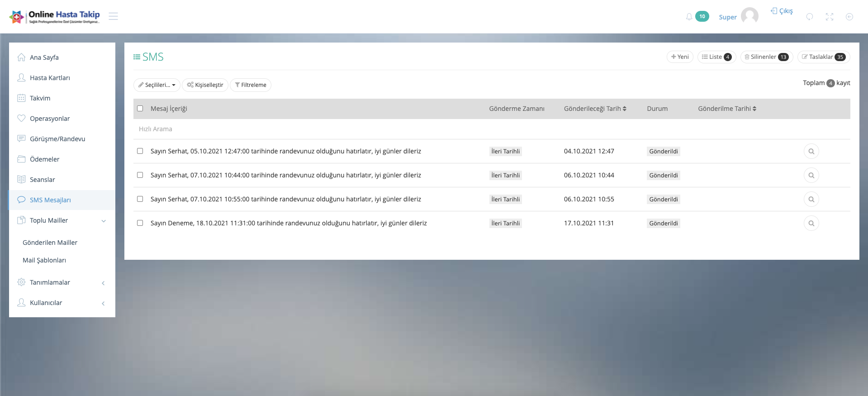Click magnifier icon on first SMS row
The height and width of the screenshot is (396, 868).
[811, 151]
